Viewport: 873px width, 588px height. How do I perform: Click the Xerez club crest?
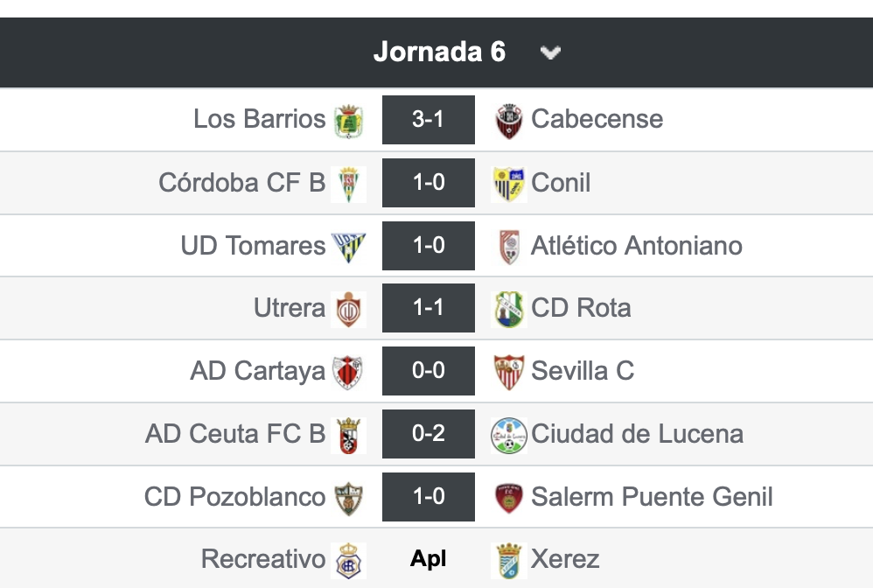click(x=509, y=561)
